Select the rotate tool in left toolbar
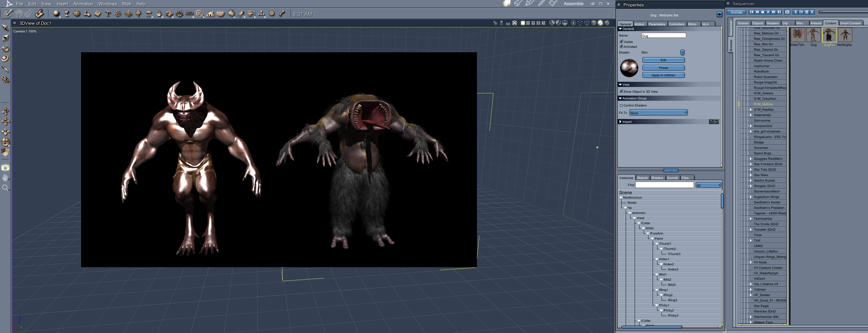The image size is (868, 333). (5, 48)
